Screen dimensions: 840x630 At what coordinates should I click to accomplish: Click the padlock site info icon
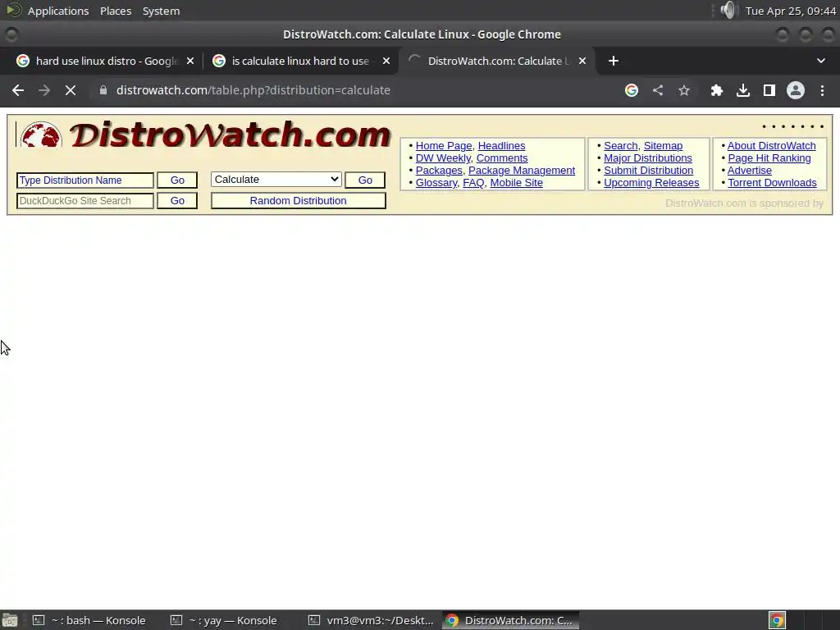103,90
